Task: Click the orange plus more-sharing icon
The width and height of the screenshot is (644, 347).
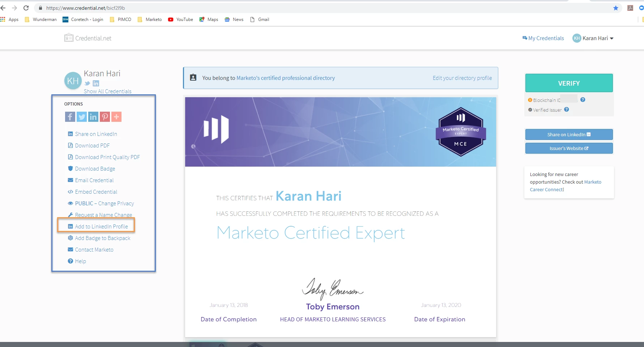Action: (116, 117)
